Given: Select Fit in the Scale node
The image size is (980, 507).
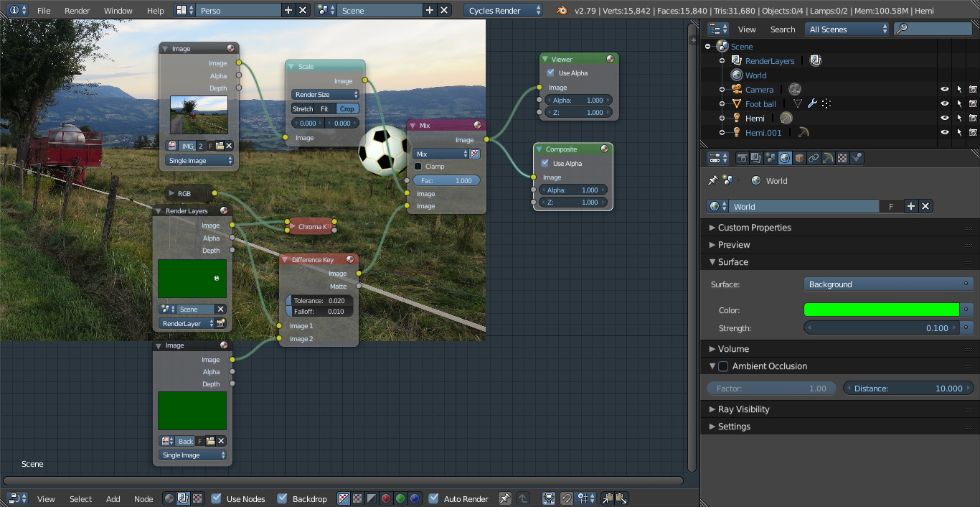Looking at the screenshot, I should pyautogui.click(x=324, y=109).
